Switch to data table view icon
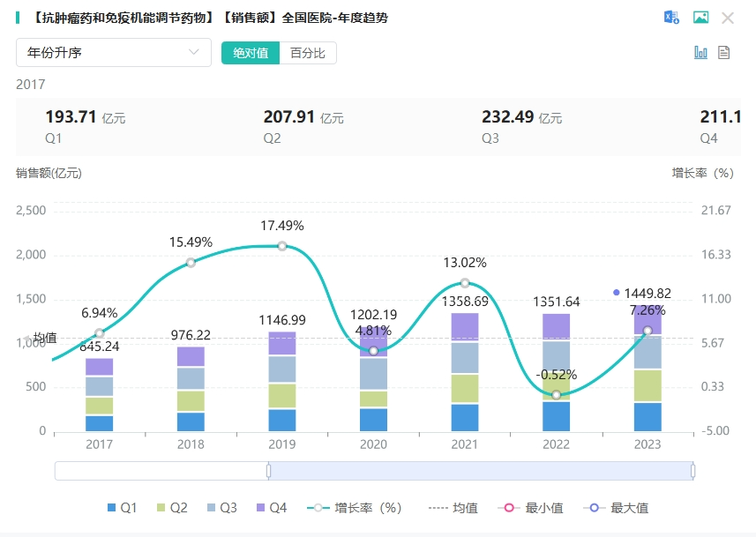756x537 pixels. (723, 52)
